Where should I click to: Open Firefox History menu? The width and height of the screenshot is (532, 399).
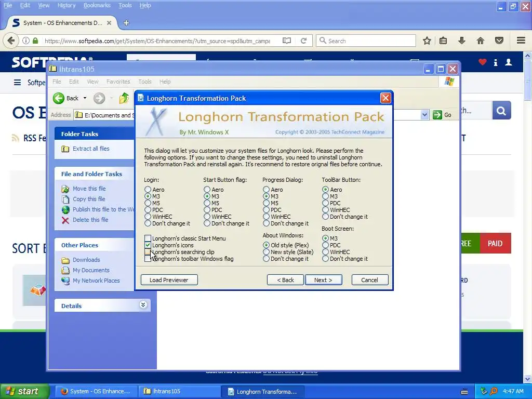tap(66, 5)
